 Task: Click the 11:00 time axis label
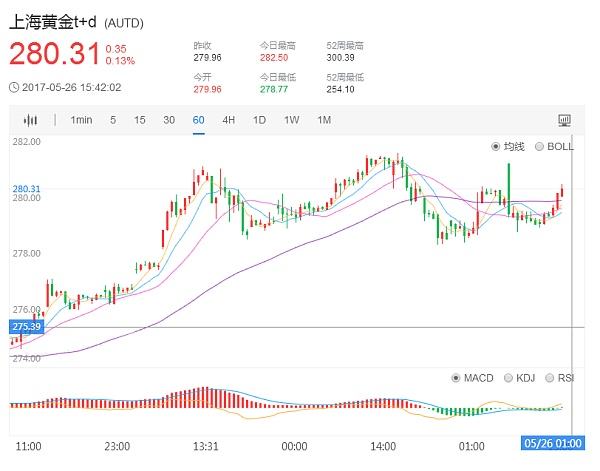(x=28, y=447)
